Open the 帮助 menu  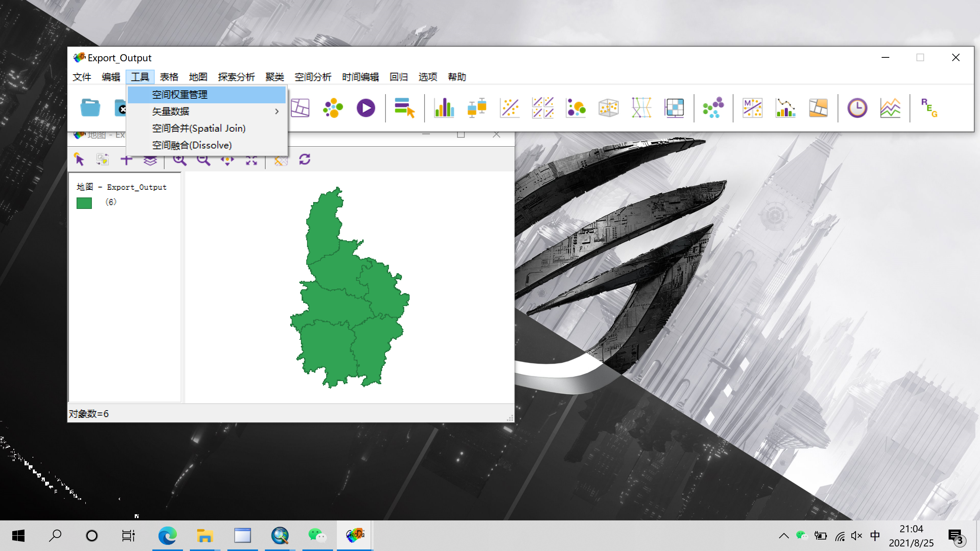coord(457,77)
